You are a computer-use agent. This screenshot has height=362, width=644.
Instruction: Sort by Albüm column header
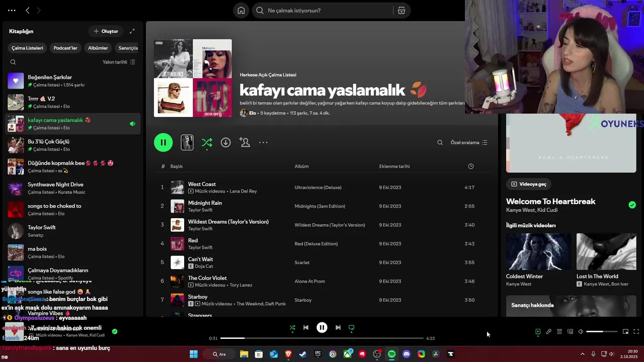point(302,166)
